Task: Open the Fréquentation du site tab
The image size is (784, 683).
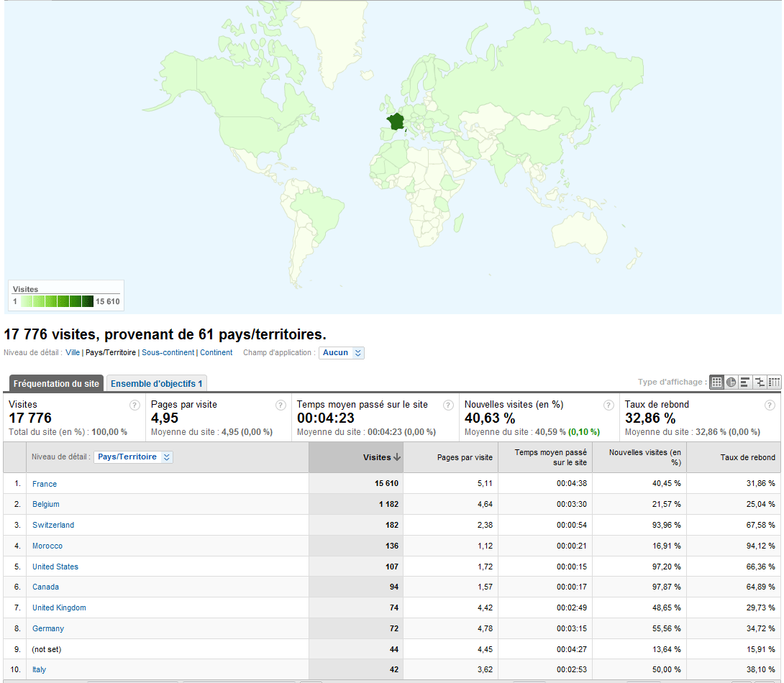Action: click(56, 384)
